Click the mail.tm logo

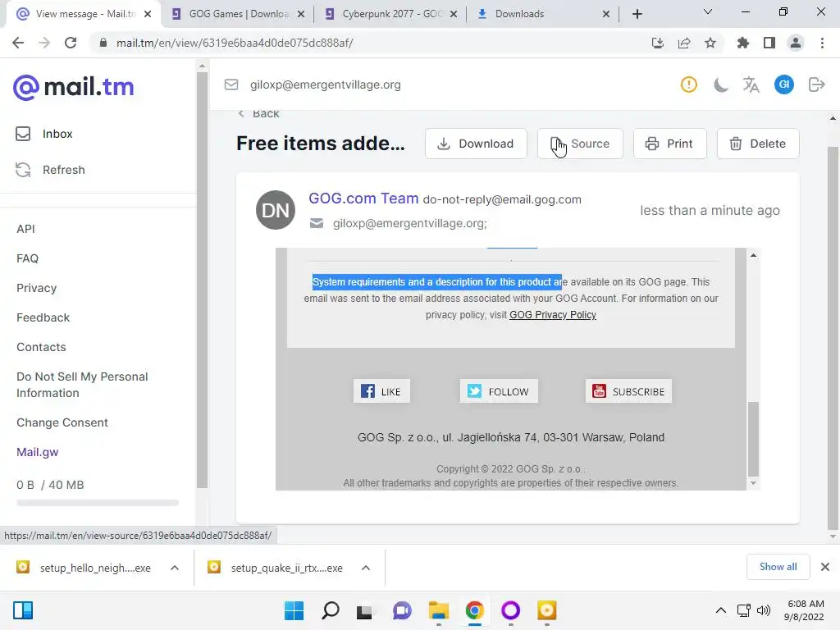pyautogui.click(x=73, y=87)
